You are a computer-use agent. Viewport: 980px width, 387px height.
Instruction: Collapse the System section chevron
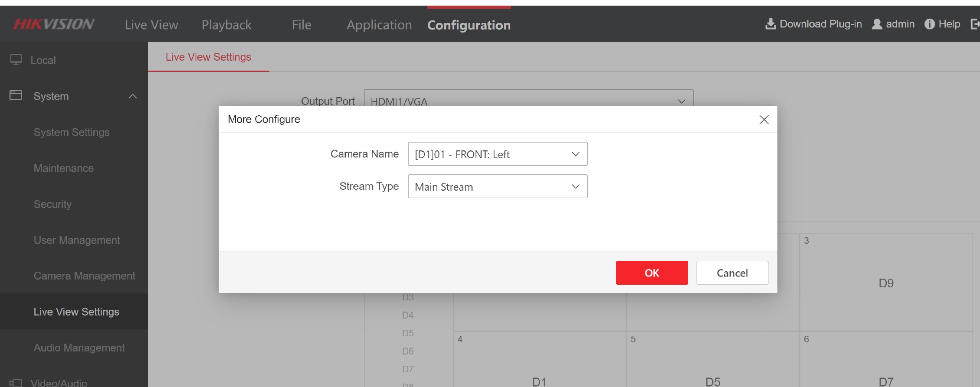click(x=133, y=96)
